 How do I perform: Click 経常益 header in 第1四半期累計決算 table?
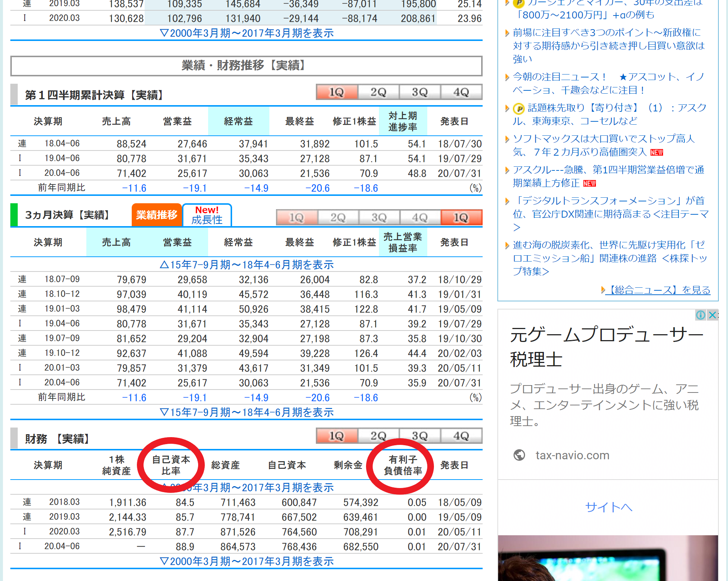click(x=238, y=121)
